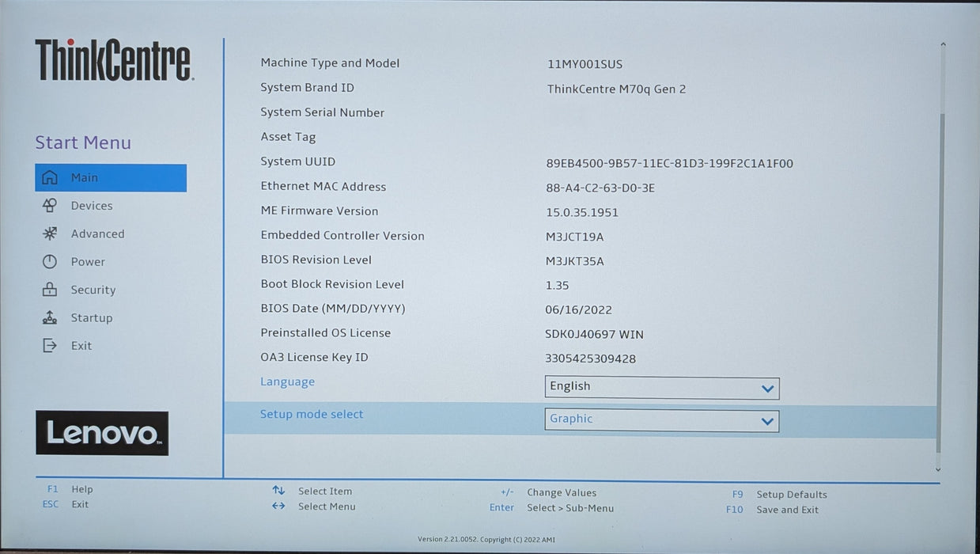Click Boot Block Revision value 1.35
The image size is (980, 554).
557,286
